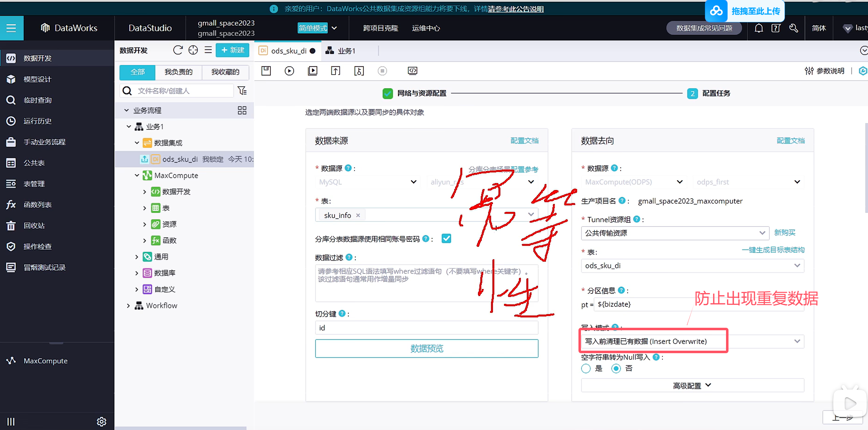This screenshot has width=868, height=430.
Task: Select 否 for 空字符串转为Null写入
Action: pos(616,368)
